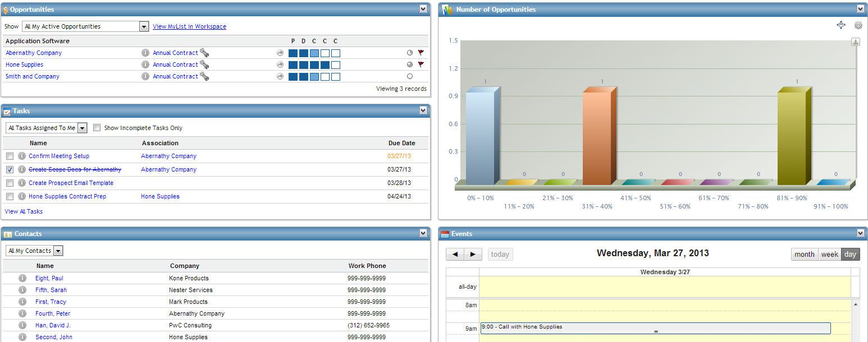Click the blue 0% – 10% chart bar

coord(483,136)
